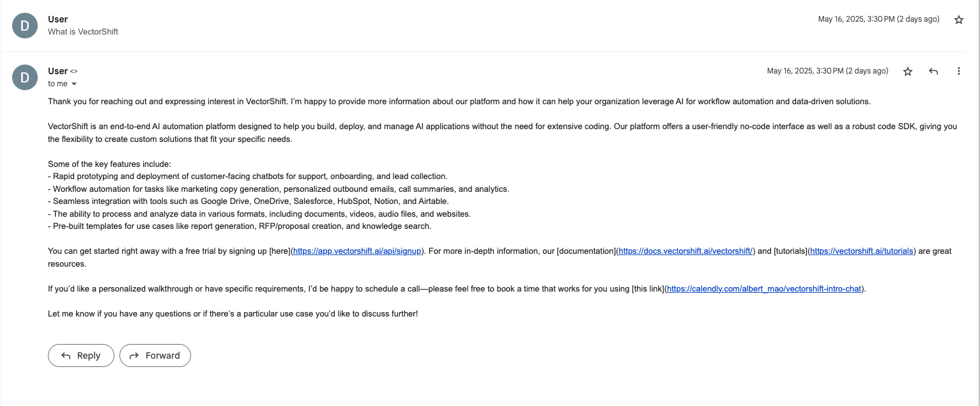Click the forward arrow icon inside the Forward button
980x406 pixels.
(134, 355)
